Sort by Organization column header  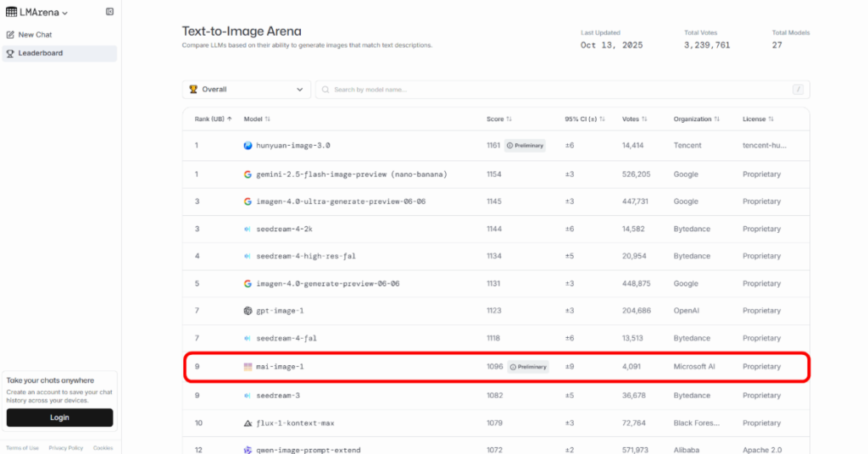pyautogui.click(x=696, y=119)
